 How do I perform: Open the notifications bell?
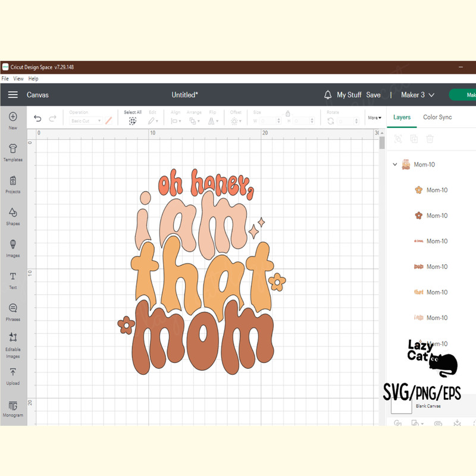(x=328, y=95)
